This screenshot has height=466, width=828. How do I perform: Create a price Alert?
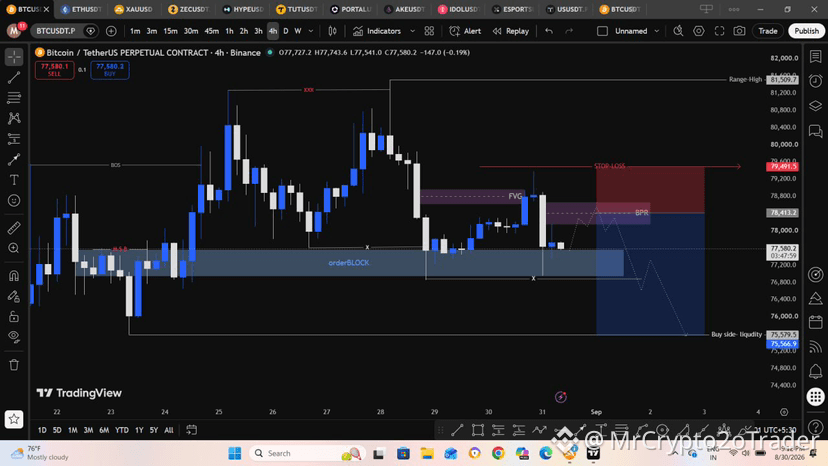click(465, 31)
